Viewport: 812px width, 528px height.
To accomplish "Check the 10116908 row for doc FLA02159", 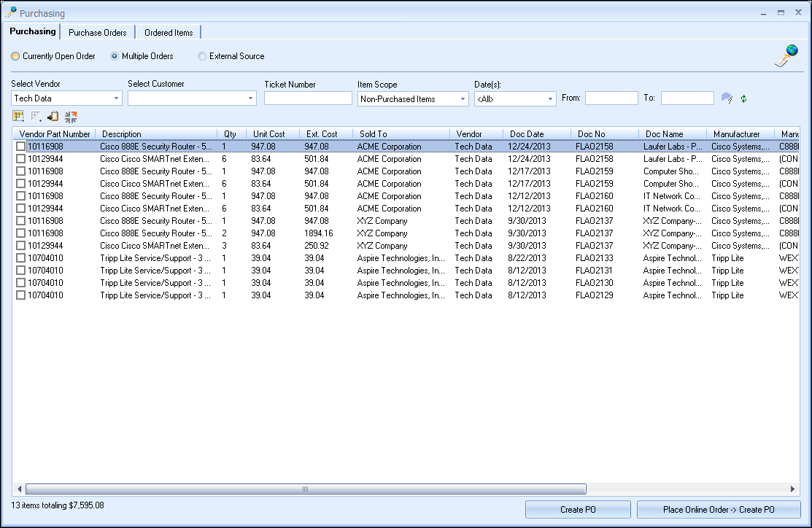I will click(20, 171).
